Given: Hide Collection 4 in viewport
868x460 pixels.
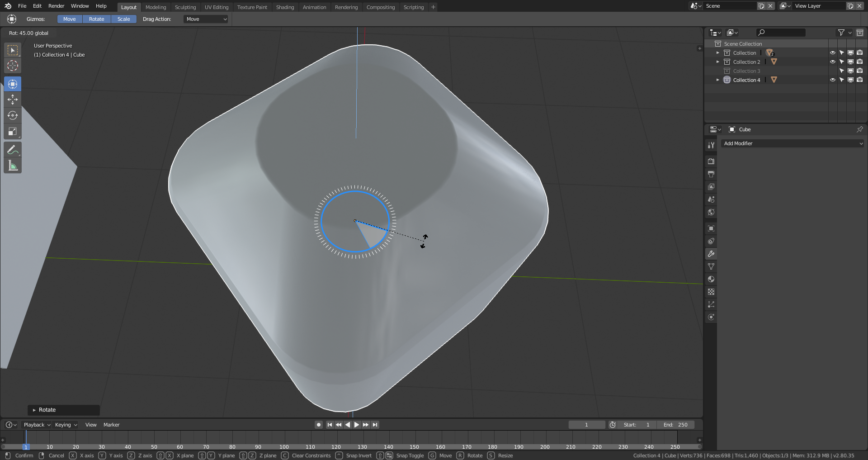Looking at the screenshot, I should tap(832, 80).
